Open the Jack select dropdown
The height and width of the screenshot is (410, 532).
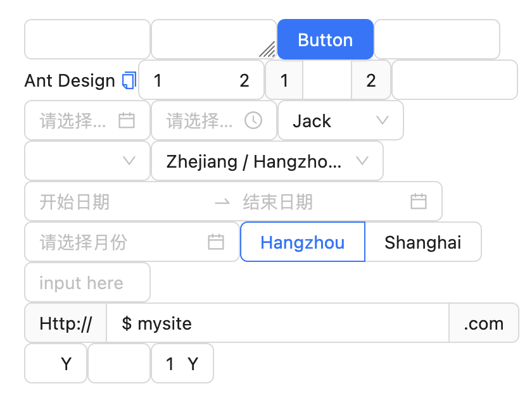(341, 121)
